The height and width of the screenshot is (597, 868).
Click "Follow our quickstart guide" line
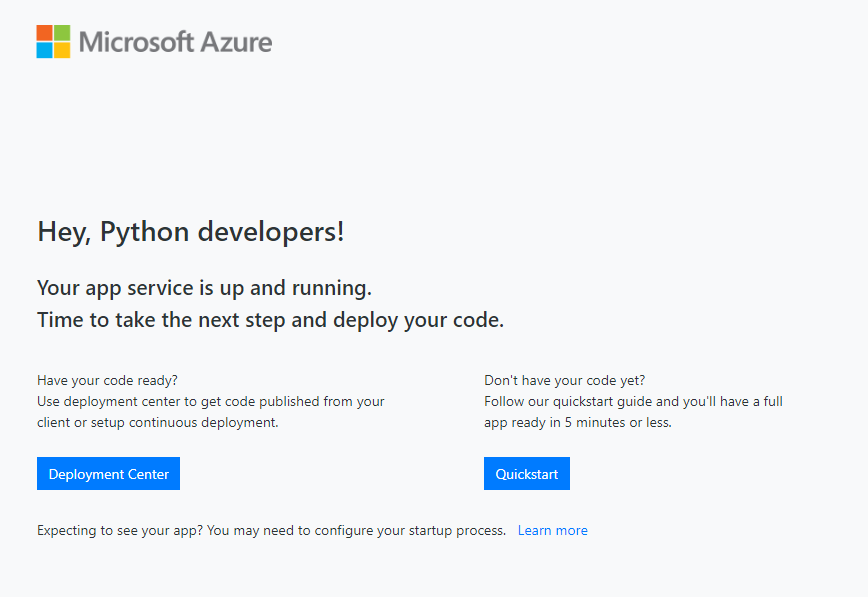coord(633,402)
